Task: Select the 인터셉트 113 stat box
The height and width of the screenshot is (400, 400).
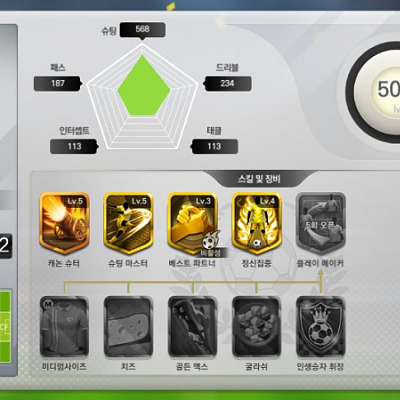Action: pos(74,146)
